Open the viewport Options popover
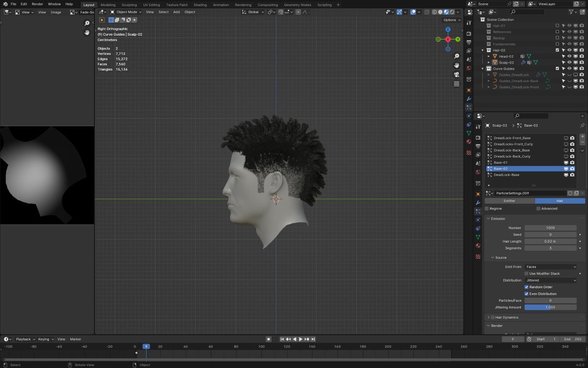 tap(450, 20)
